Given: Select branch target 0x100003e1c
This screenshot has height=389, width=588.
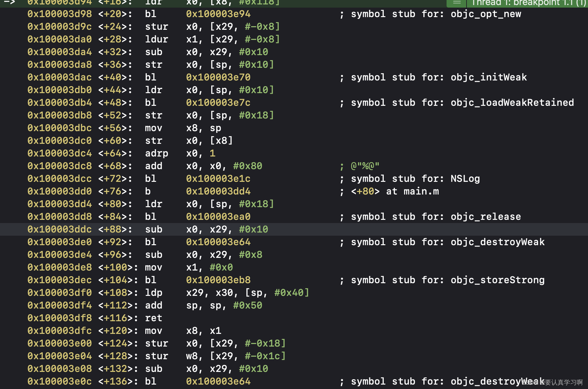Looking at the screenshot, I should tap(218, 179).
